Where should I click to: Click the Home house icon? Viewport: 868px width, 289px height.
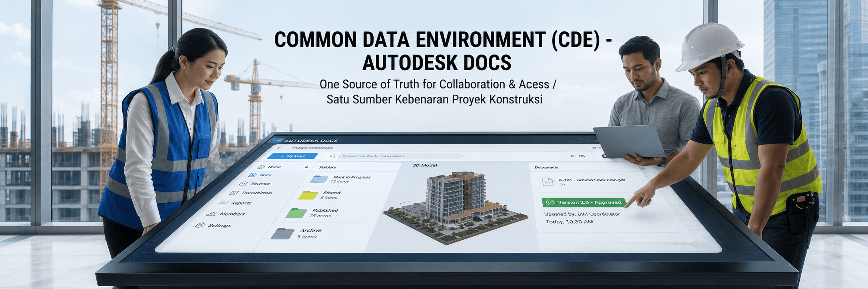(261, 167)
